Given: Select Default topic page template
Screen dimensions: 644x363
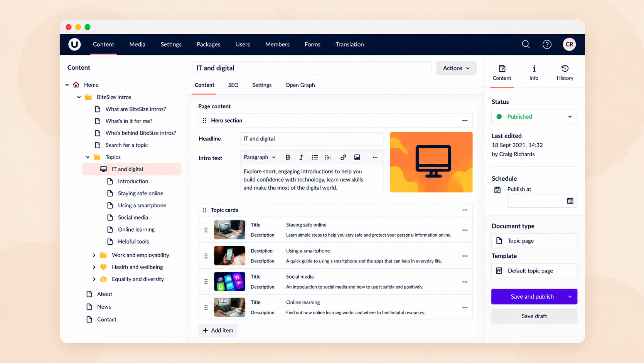Looking at the screenshot, I should tap(534, 271).
